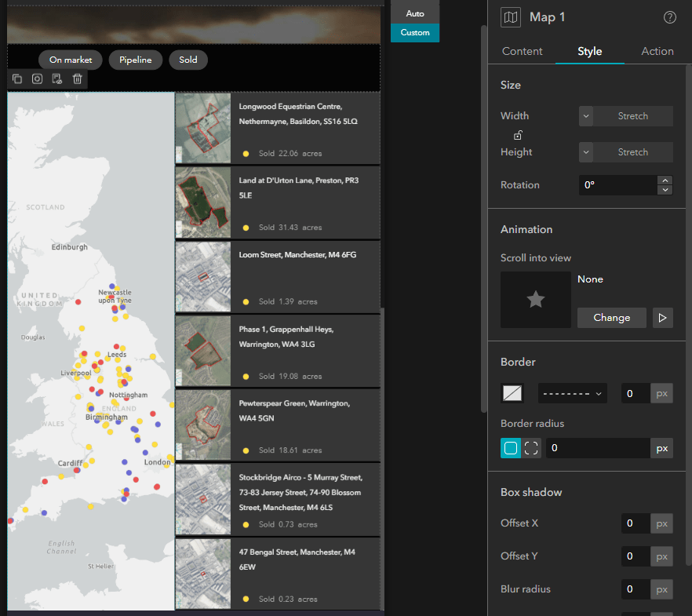
Task: Select uniform border radius corner mode
Action: point(511,448)
